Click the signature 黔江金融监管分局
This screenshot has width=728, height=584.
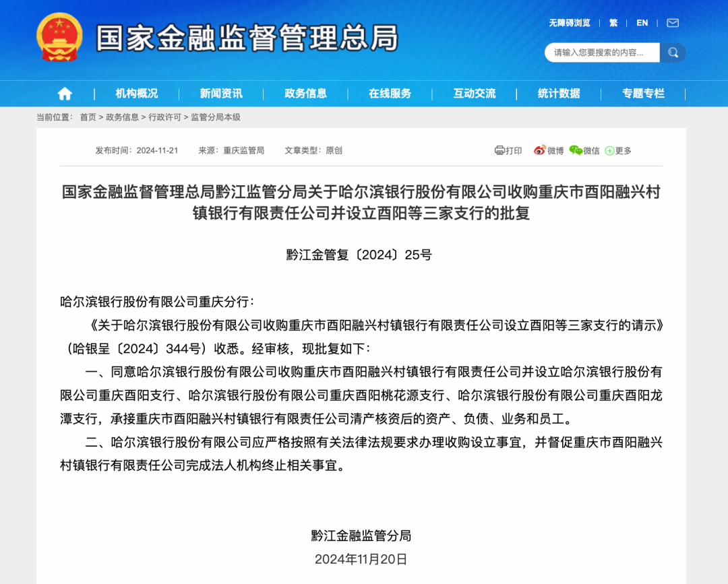[x=361, y=536]
